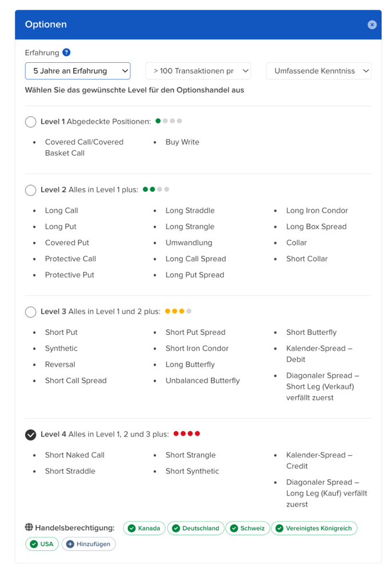The image size is (392, 573).
Task: Click the Optionen header title
Action: tap(46, 25)
